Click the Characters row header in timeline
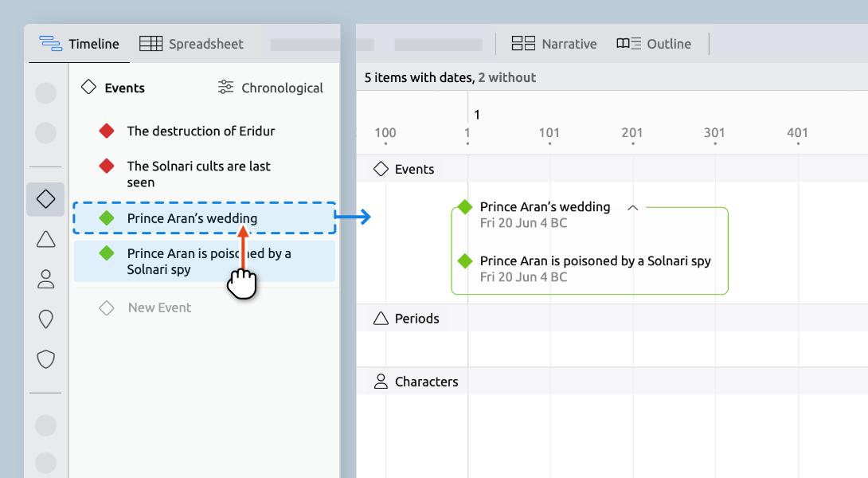Viewport: 868px width, 478px height. pyautogui.click(x=612, y=382)
